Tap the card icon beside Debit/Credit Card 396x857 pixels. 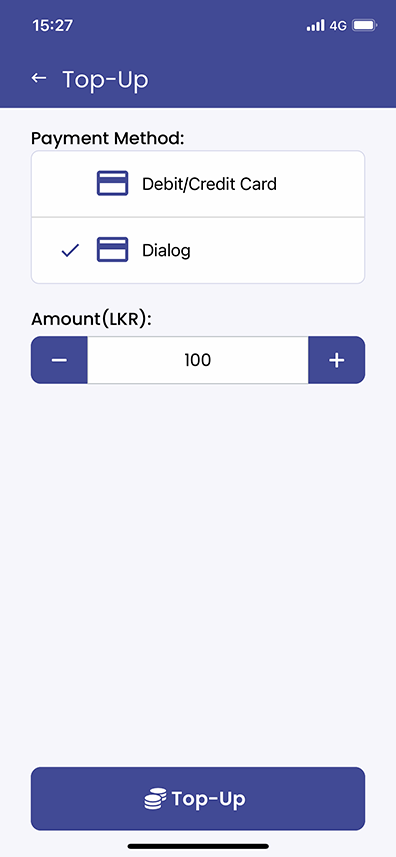(x=113, y=183)
